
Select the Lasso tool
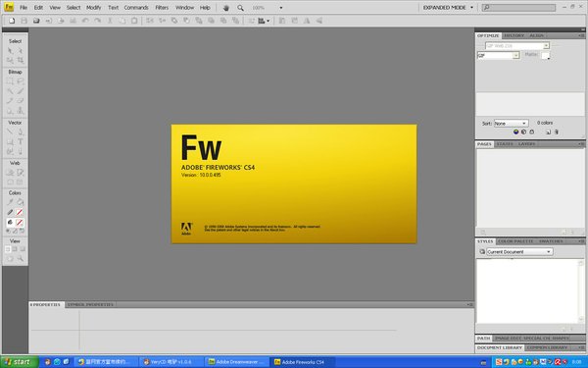pos(21,81)
